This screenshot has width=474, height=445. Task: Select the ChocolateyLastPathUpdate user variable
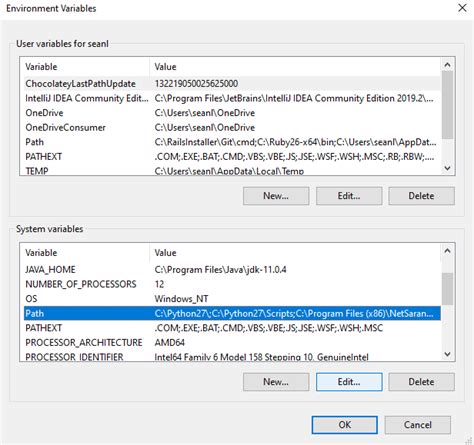pyautogui.click(x=232, y=83)
